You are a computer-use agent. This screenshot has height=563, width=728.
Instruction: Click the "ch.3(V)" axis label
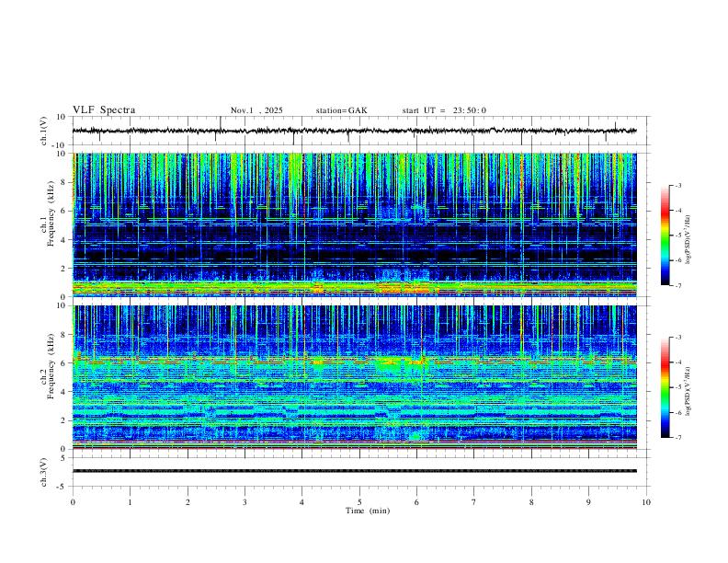44,472
